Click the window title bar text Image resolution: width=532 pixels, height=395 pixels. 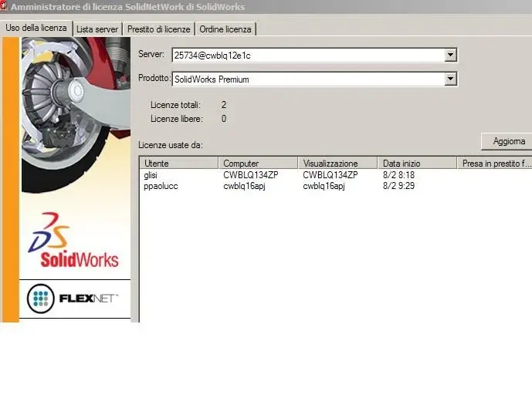128,7
